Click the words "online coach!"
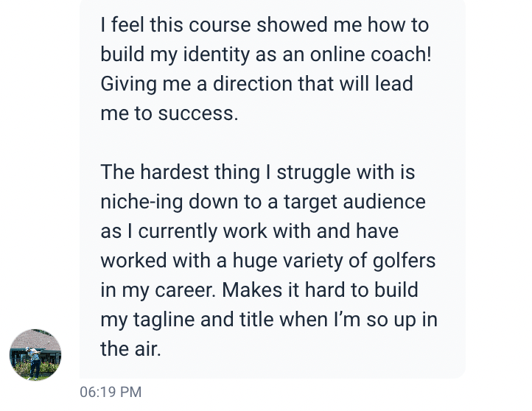The image size is (532, 411). tap(371, 55)
